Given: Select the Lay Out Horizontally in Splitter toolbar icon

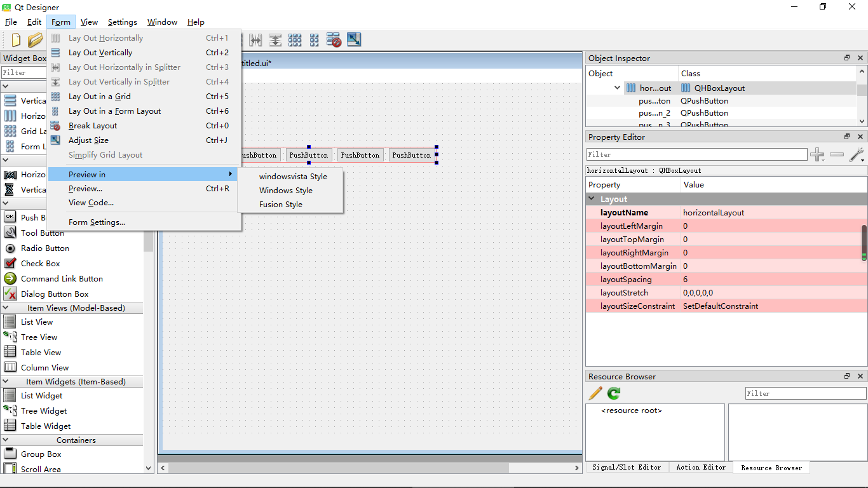Looking at the screenshot, I should (x=255, y=39).
